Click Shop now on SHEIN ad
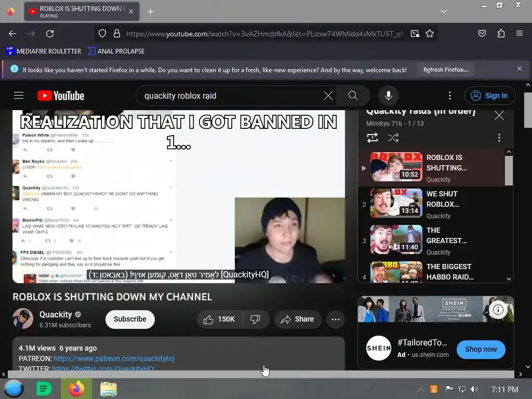532x399 pixels. [x=481, y=349]
